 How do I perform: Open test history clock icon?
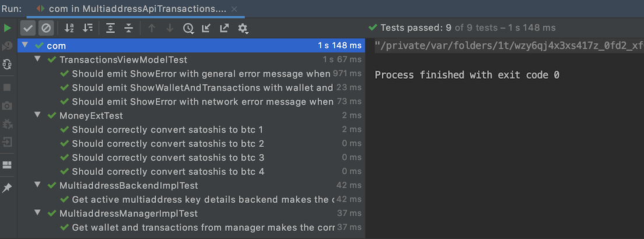coord(188,28)
